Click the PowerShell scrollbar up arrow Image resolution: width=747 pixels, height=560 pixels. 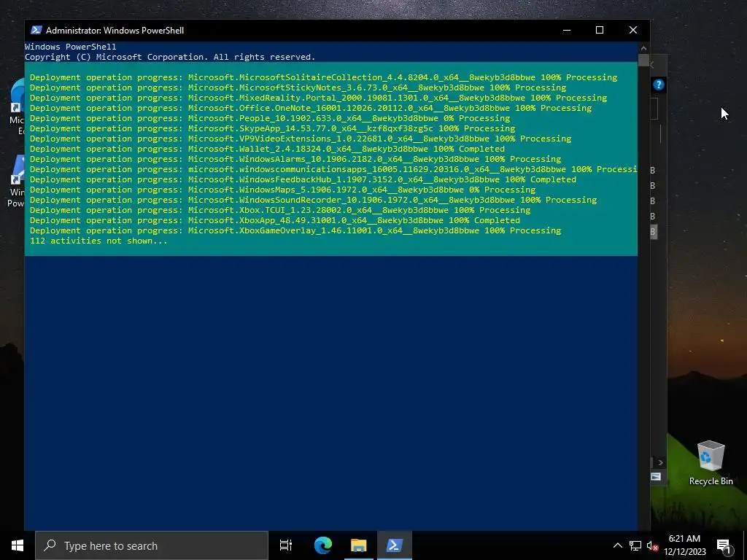643,47
